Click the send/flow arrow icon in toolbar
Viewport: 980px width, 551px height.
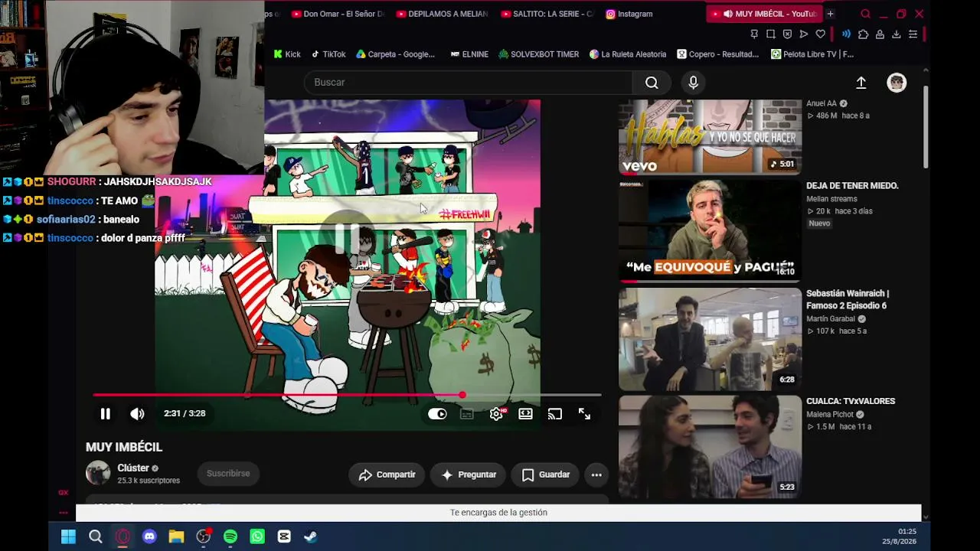pos(803,34)
